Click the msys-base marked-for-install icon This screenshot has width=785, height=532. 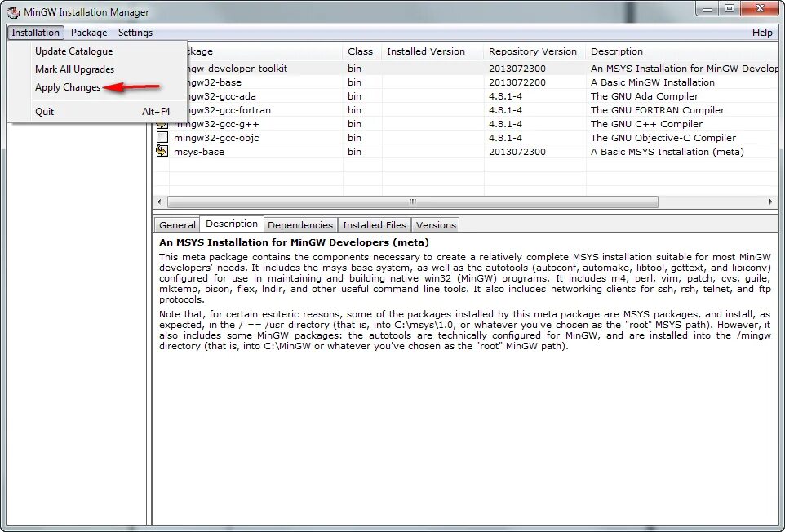pyautogui.click(x=162, y=151)
